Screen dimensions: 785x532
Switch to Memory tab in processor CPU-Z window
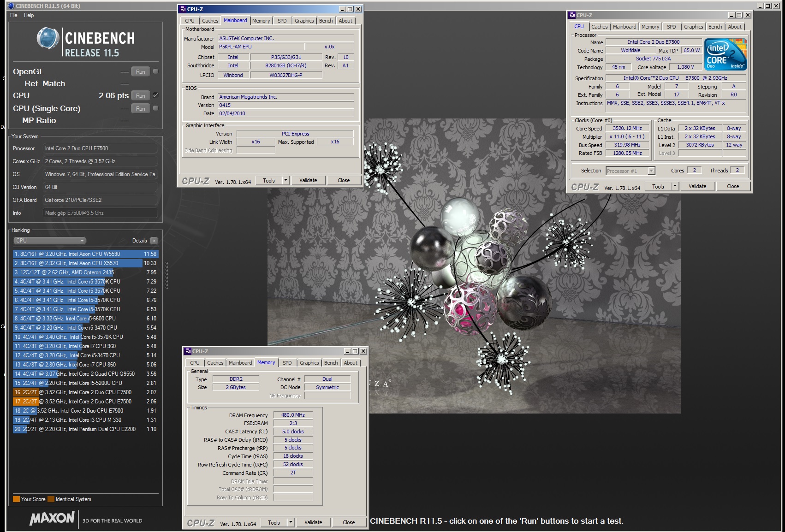(650, 27)
